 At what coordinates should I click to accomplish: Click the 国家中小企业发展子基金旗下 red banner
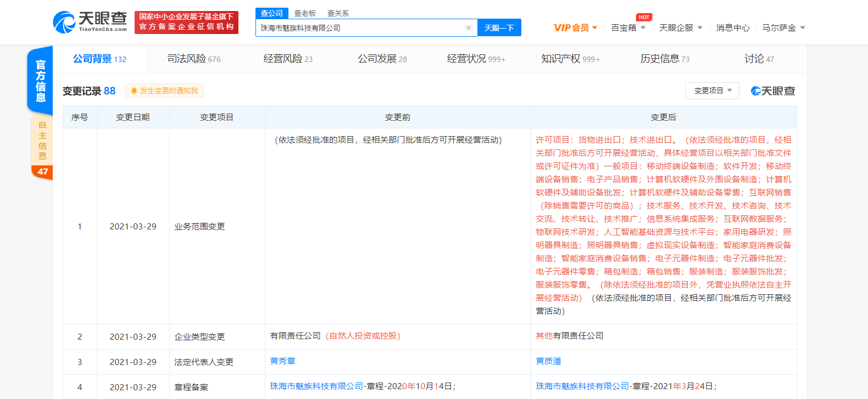click(186, 22)
